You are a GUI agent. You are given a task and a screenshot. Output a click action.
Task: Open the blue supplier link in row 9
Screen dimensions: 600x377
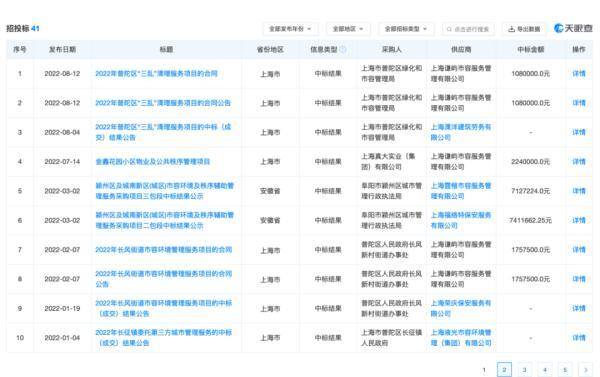(461, 308)
